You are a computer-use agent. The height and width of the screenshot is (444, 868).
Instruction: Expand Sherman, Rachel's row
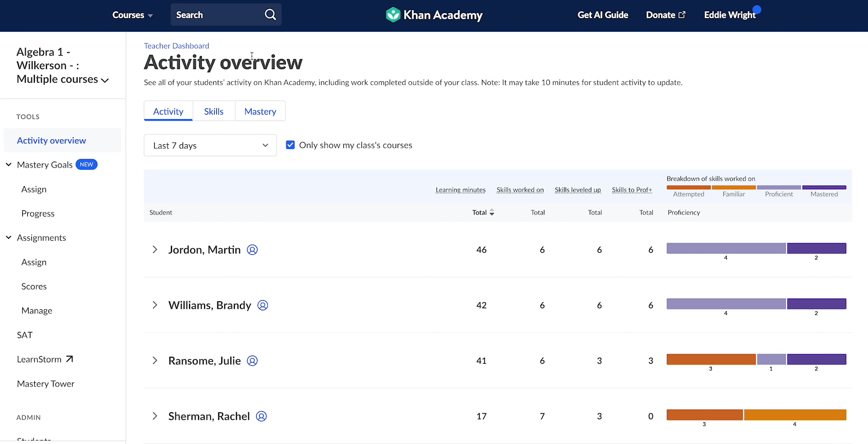tap(155, 416)
